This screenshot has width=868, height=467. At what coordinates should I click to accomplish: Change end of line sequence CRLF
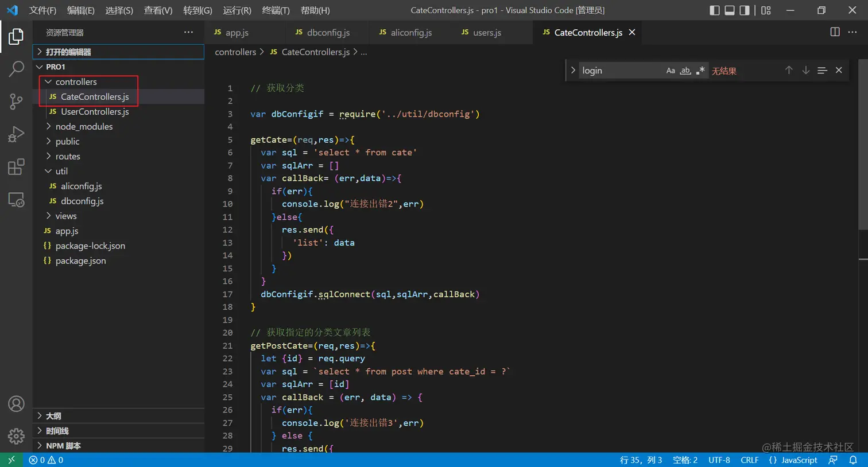click(x=750, y=460)
